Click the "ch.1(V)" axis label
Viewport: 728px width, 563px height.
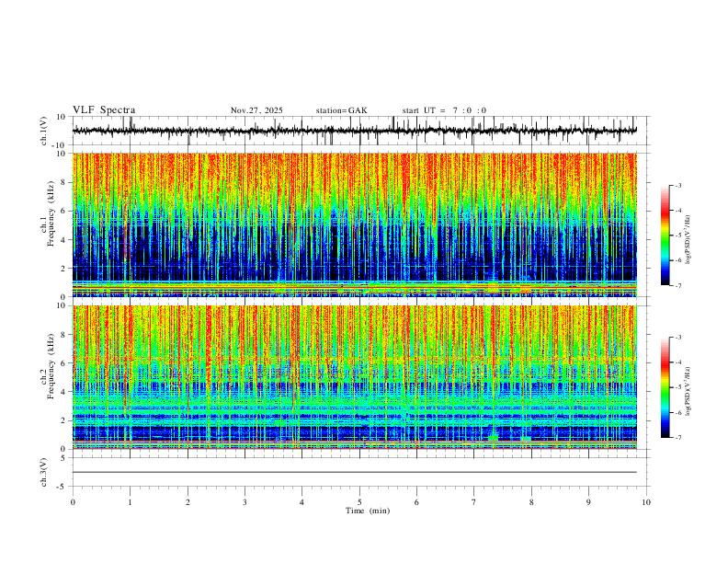click(x=44, y=131)
